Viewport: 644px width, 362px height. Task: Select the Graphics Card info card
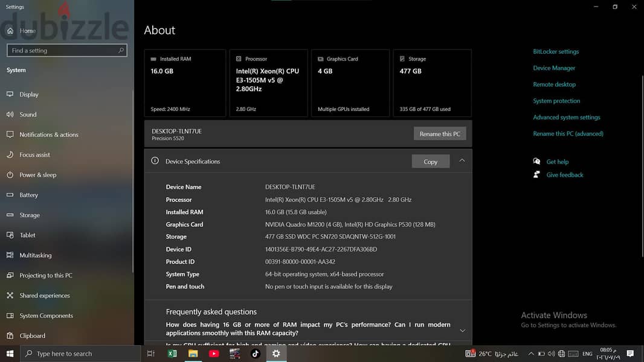(x=350, y=83)
